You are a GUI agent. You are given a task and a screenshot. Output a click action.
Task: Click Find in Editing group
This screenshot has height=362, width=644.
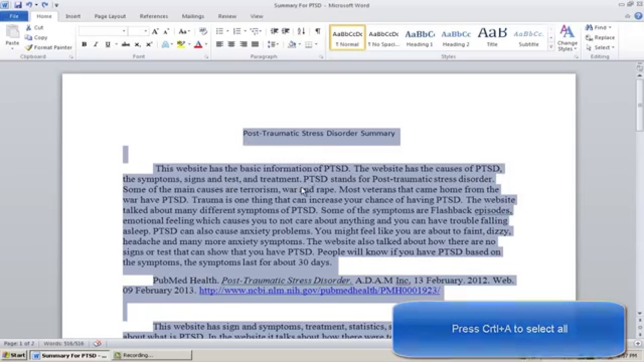599,28
